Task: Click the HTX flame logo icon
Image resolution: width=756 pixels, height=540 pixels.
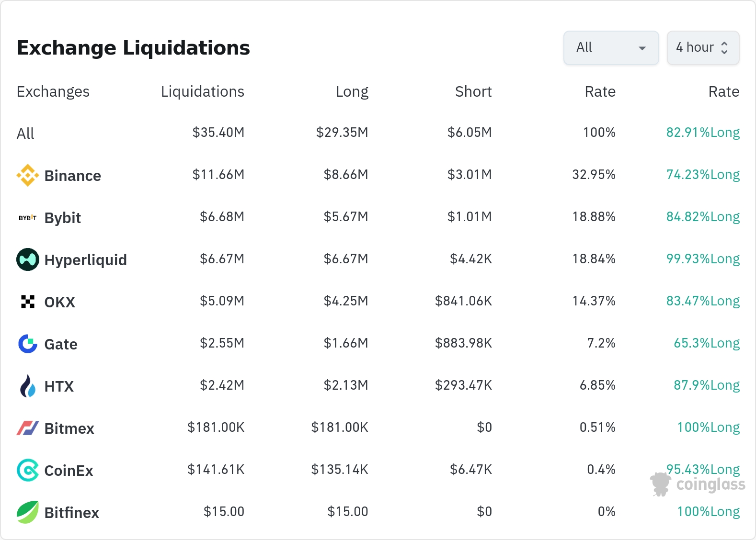Action: point(28,386)
